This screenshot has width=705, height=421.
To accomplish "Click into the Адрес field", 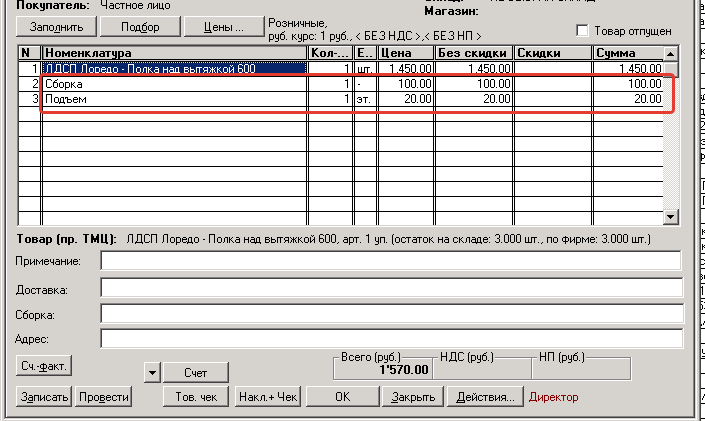I will [390, 338].
